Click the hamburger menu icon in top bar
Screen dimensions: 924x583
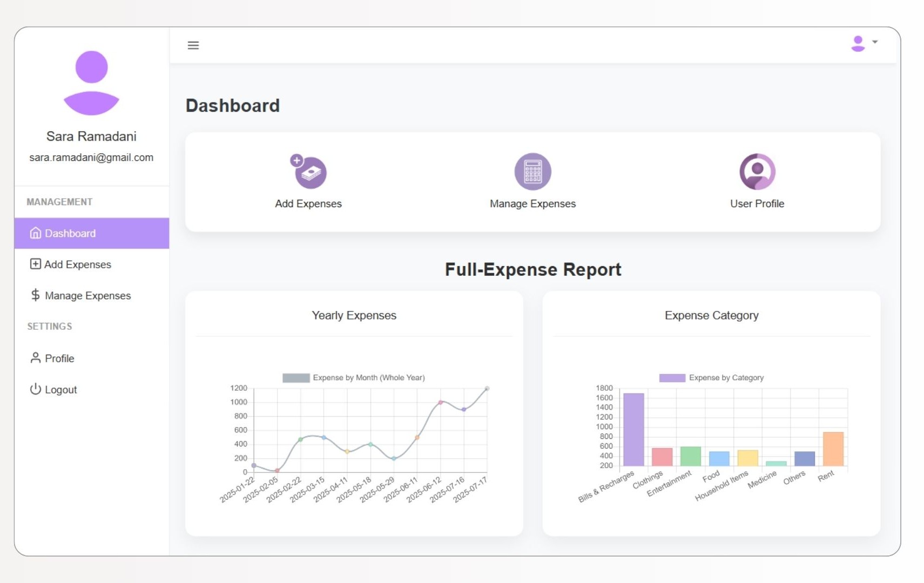[193, 45]
